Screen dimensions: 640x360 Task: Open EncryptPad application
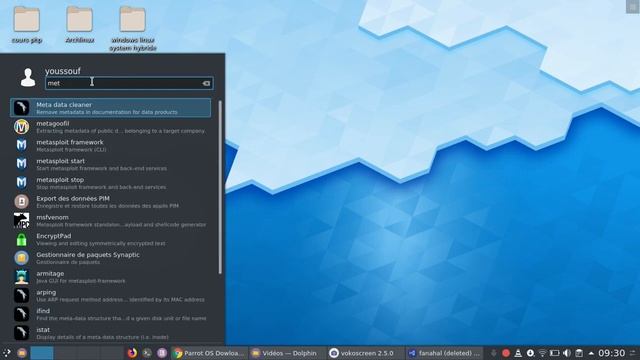[111, 239]
